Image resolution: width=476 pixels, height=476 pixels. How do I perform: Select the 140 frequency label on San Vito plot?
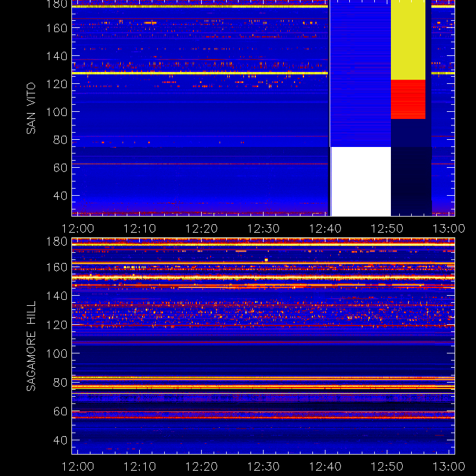point(57,56)
